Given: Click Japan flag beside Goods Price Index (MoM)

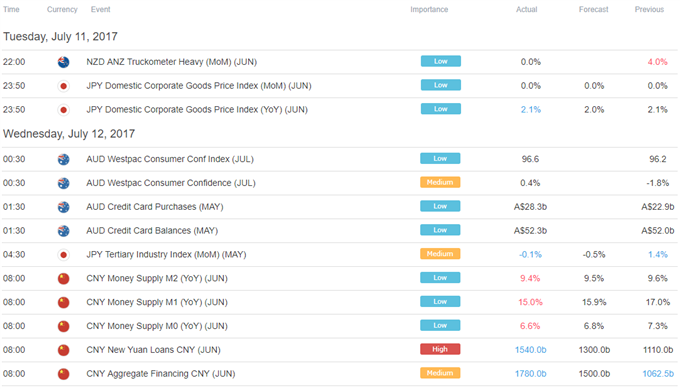Looking at the screenshot, I should [x=63, y=86].
